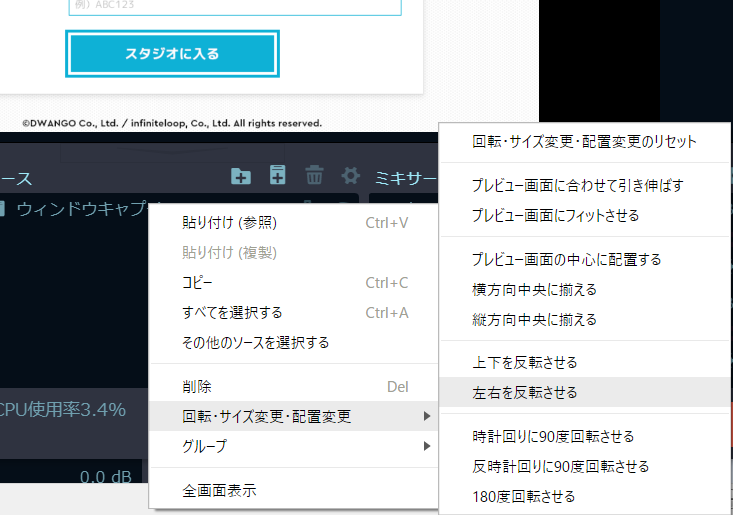Choose 横方向中央に揃える option
This screenshot has height=515, width=733.
[x=585, y=289]
